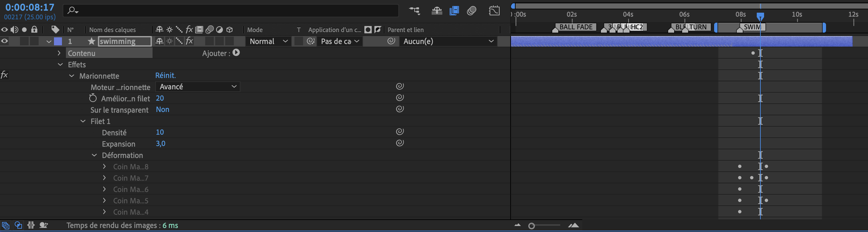Click the Ajouter play-arrow button
The height and width of the screenshot is (232, 868).
(x=236, y=53)
